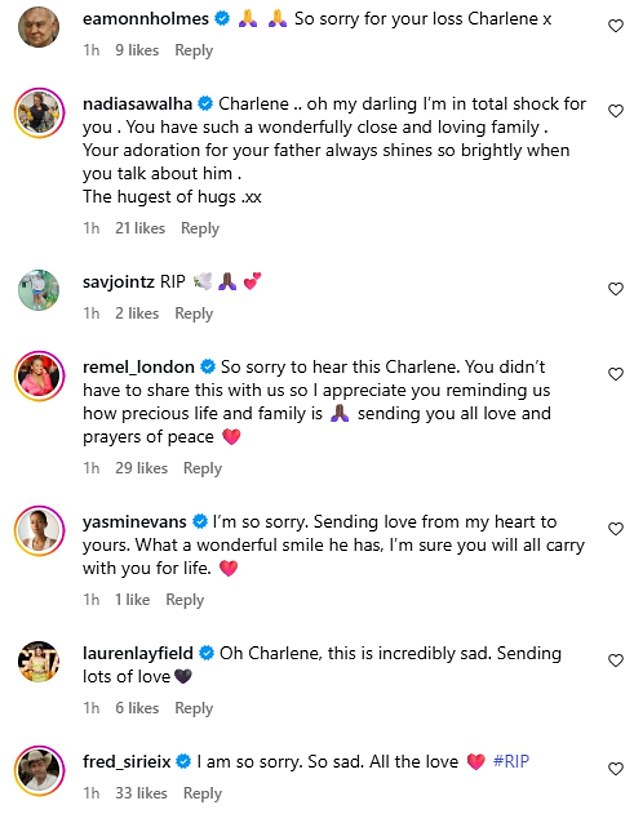This screenshot has height=814, width=634.
Task: Reply to nadiasawalha's comment
Action: coord(200,228)
